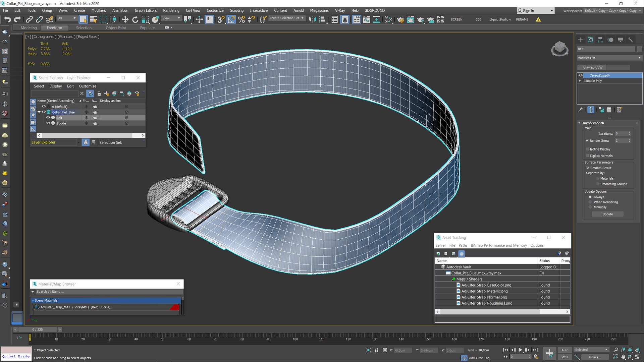
Task: Click the Auto key button
Action: (x=565, y=350)
